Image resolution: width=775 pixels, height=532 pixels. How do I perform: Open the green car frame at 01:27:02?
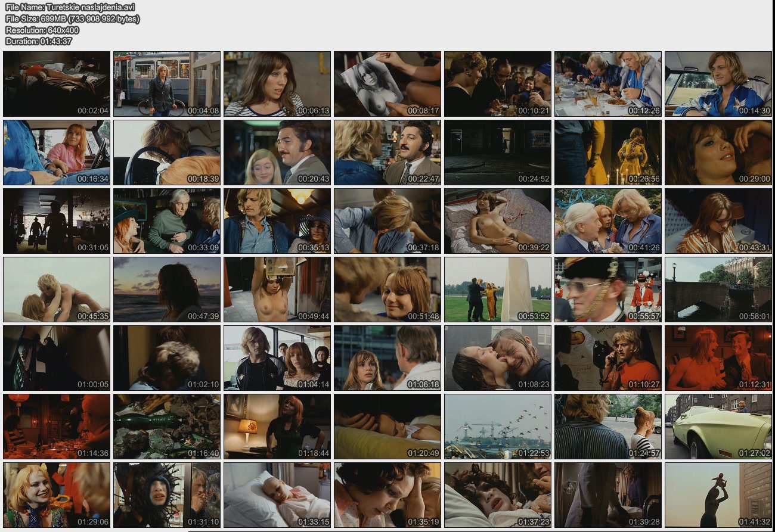pos(718,427)
